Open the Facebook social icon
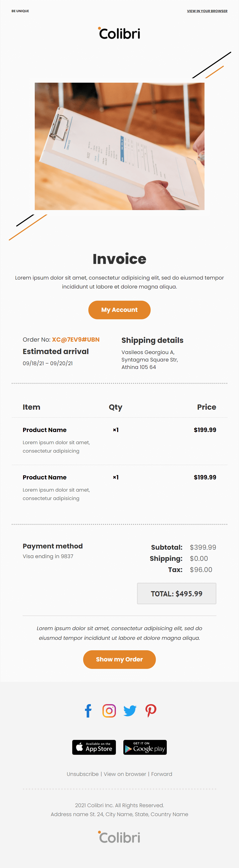 [88, 711]
